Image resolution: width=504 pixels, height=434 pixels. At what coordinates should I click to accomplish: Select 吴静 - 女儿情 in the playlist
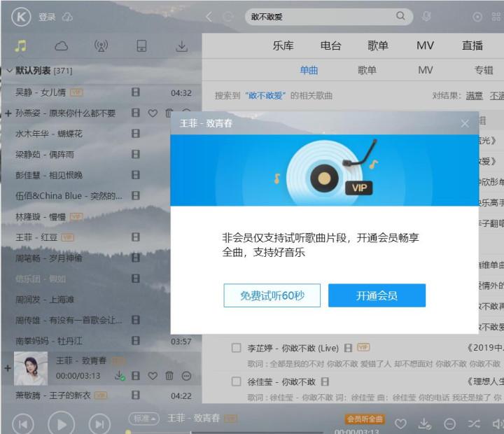pyautogui.click(x=101, y=92)
